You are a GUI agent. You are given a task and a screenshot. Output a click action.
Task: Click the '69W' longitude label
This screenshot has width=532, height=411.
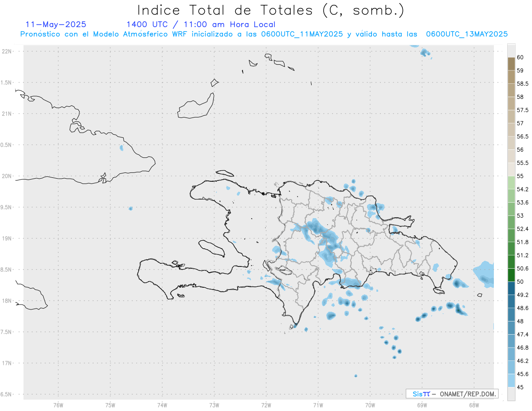[x=422, y=405]
